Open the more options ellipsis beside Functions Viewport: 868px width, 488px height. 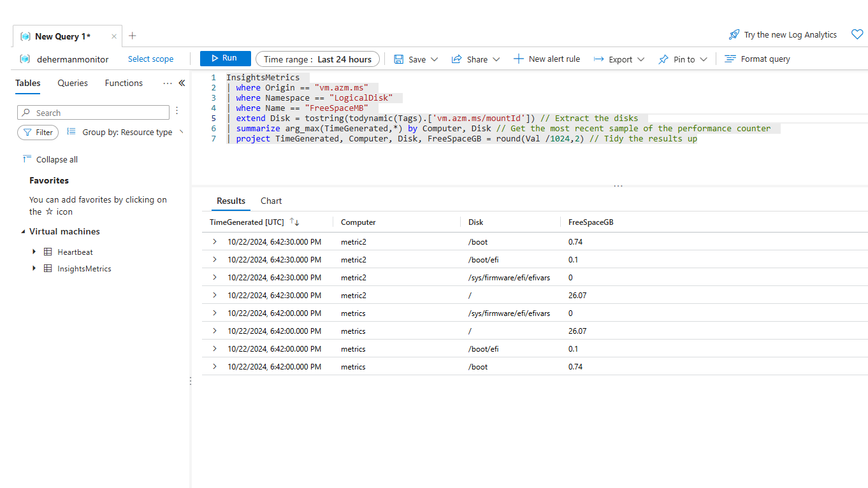point(168,83)
